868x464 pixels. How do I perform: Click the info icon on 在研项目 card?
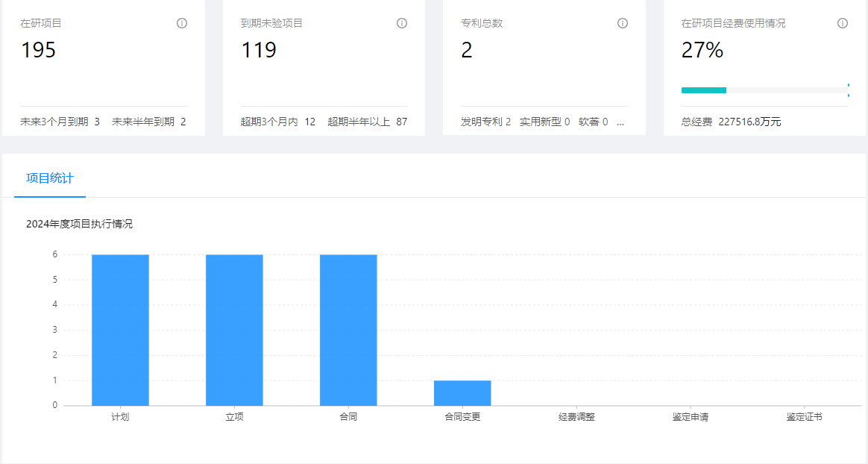182,23
